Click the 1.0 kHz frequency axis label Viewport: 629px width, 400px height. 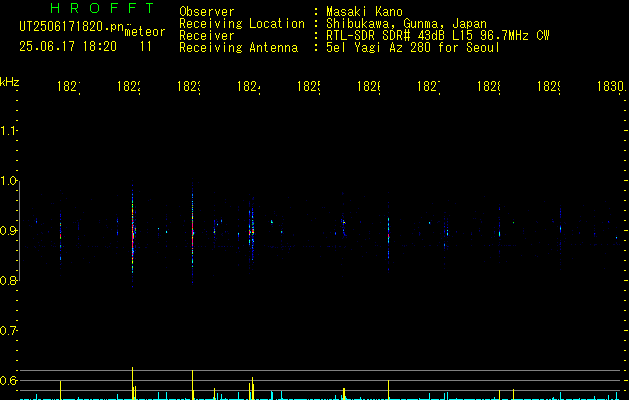pyautogui.click(x=8, y=181)
